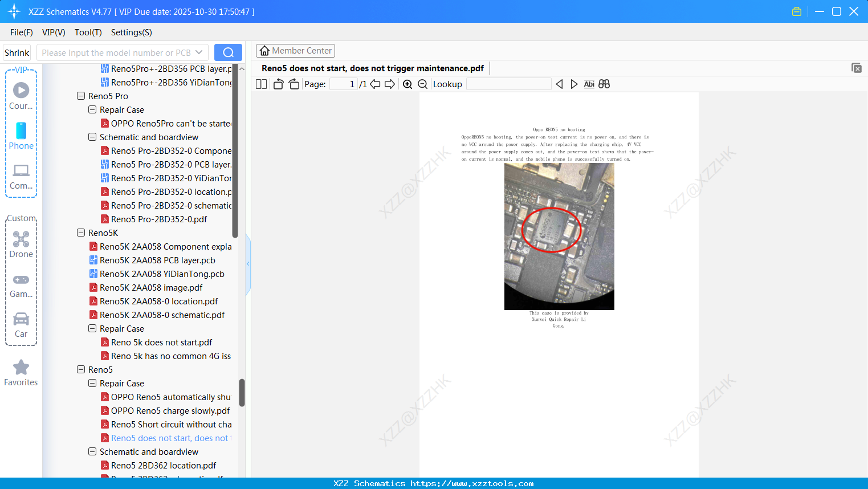868x489 pixels.
Task: Open Reno5K 2AA058 image.pdf
Action: 146,287
